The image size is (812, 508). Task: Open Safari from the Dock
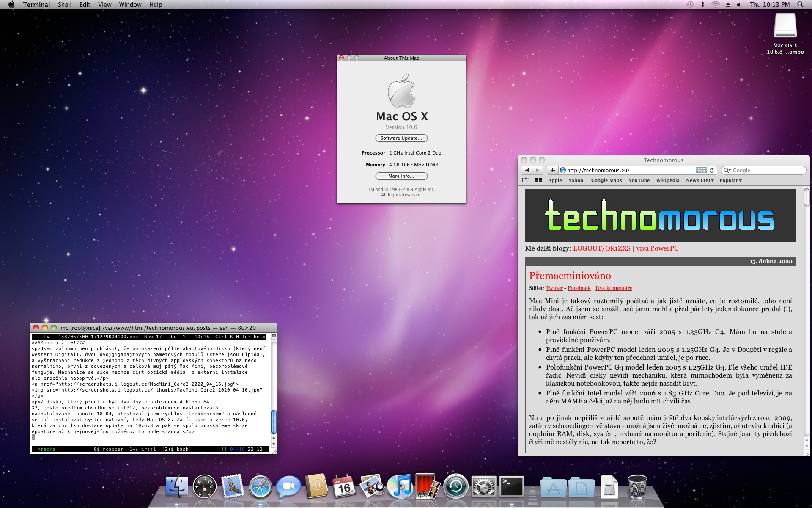[x=260, y=487]
